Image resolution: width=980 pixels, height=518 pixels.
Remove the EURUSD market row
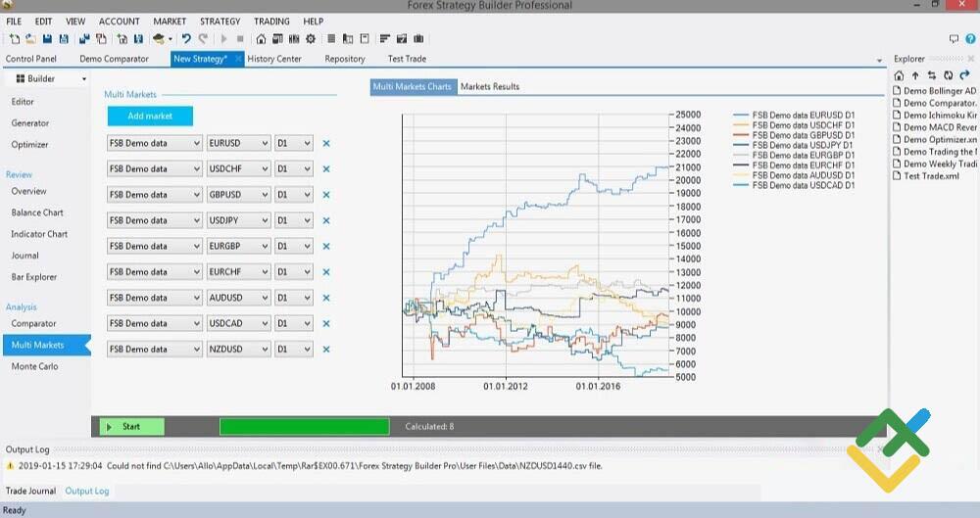[326, 143]
